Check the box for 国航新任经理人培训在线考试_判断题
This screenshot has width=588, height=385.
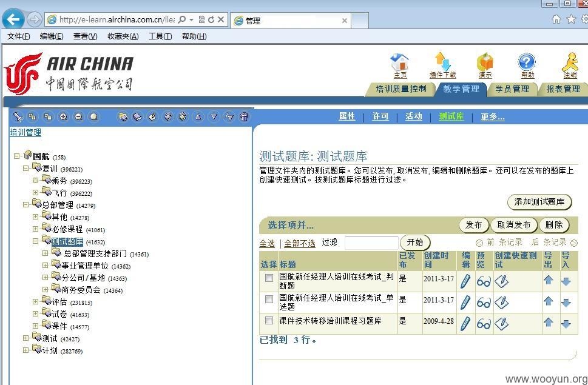click(269, 278)
